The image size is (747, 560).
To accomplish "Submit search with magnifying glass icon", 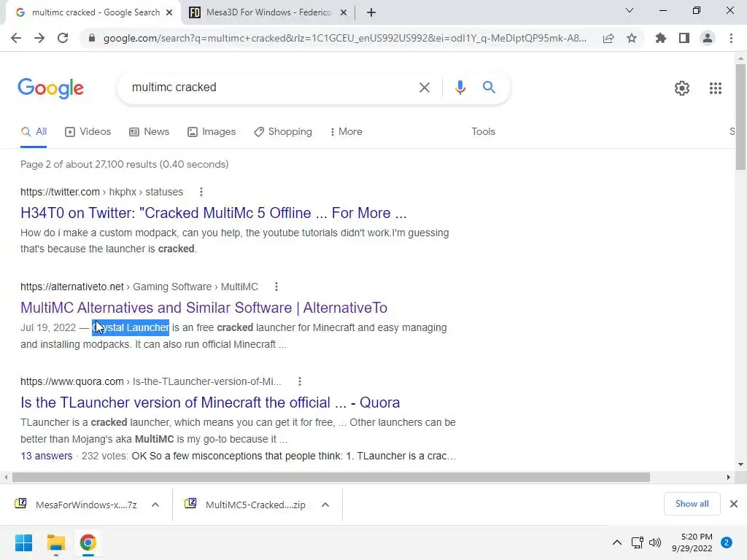I will 489,87.
